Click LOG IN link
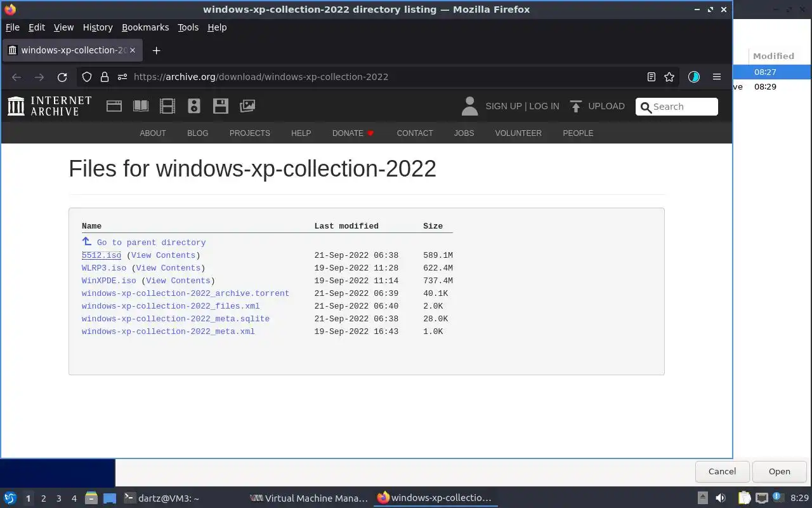 [x=544, y=106]
